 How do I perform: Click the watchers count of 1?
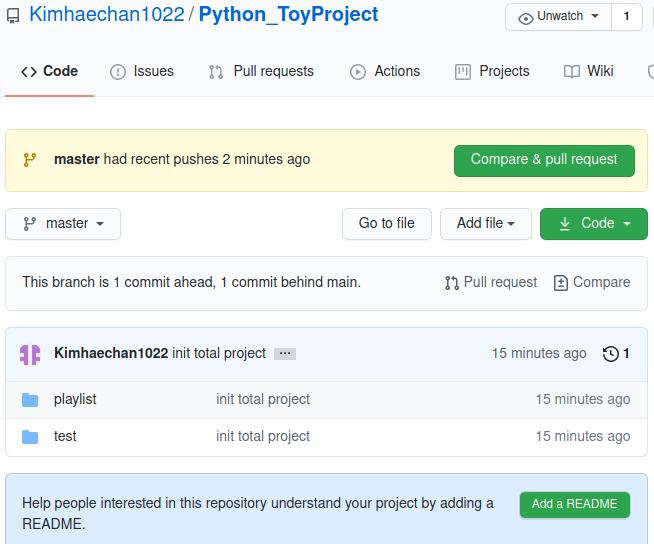tap(626, 17)
